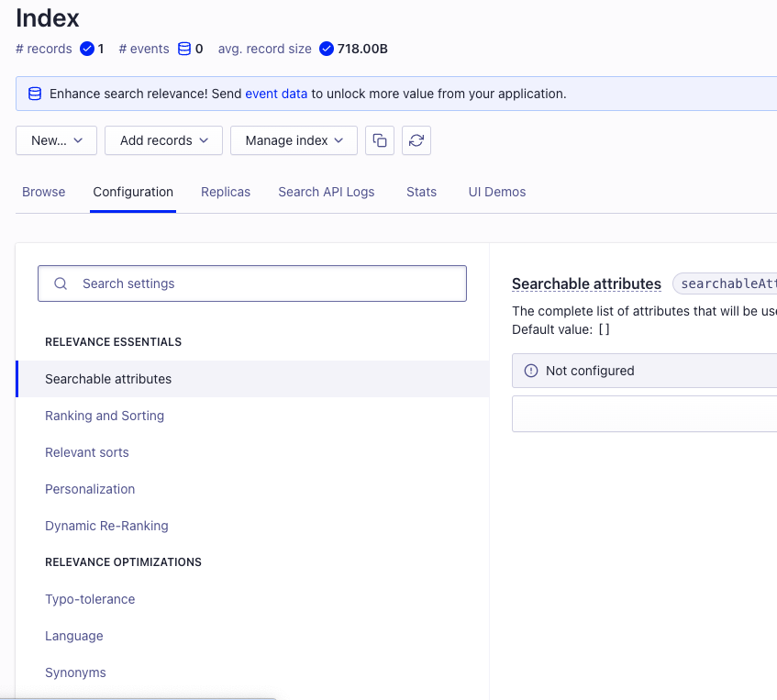
Task: Click the 'RELEVANCE ESSENTIALS' section header
Action: point(113,342)
